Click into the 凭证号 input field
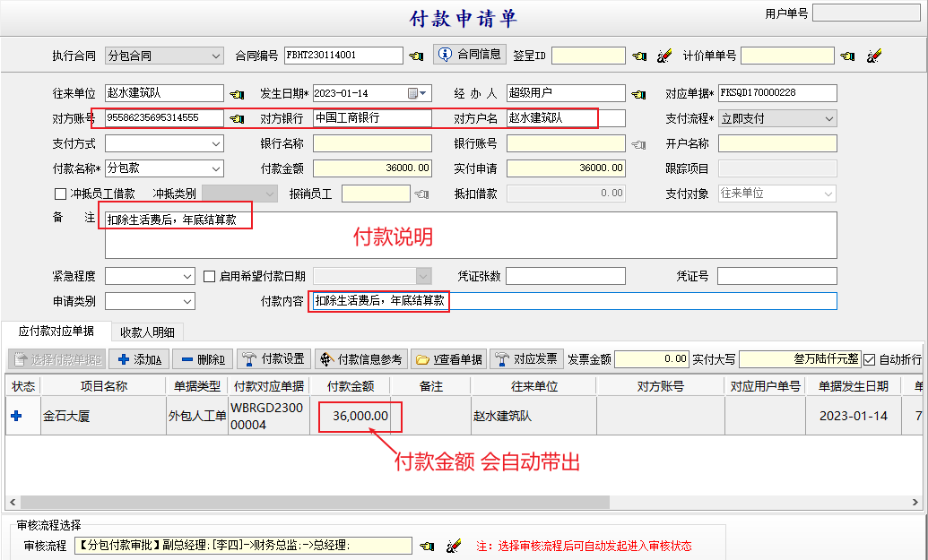 pyautogui.click(x=777, y=276)
